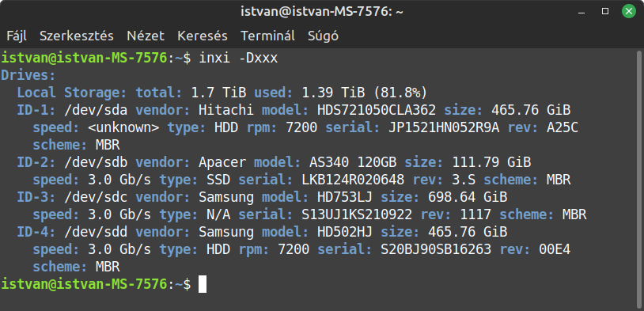
Task: Click the window title istvan@istvan-MS-7576: ~
Action: coord(321,12)
